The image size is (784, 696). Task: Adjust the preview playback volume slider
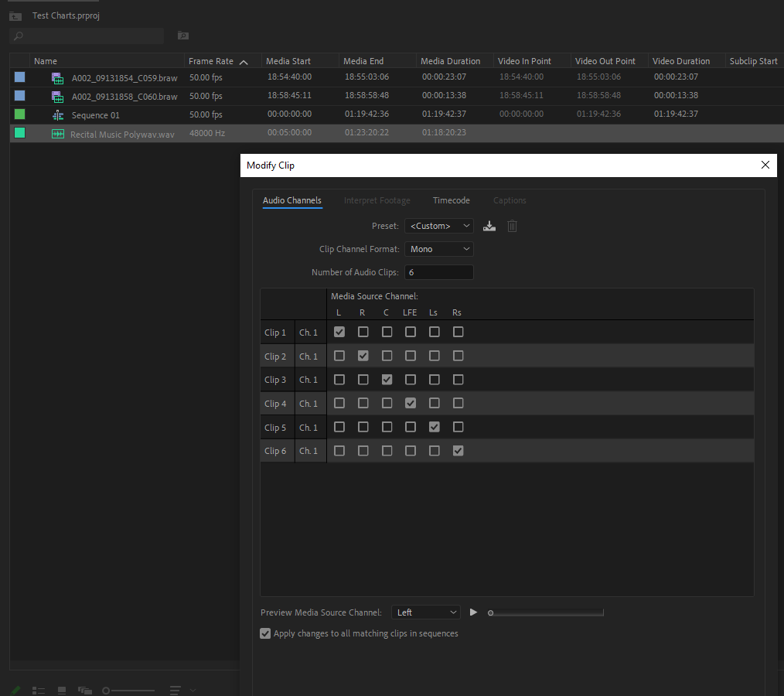[545, 612]
